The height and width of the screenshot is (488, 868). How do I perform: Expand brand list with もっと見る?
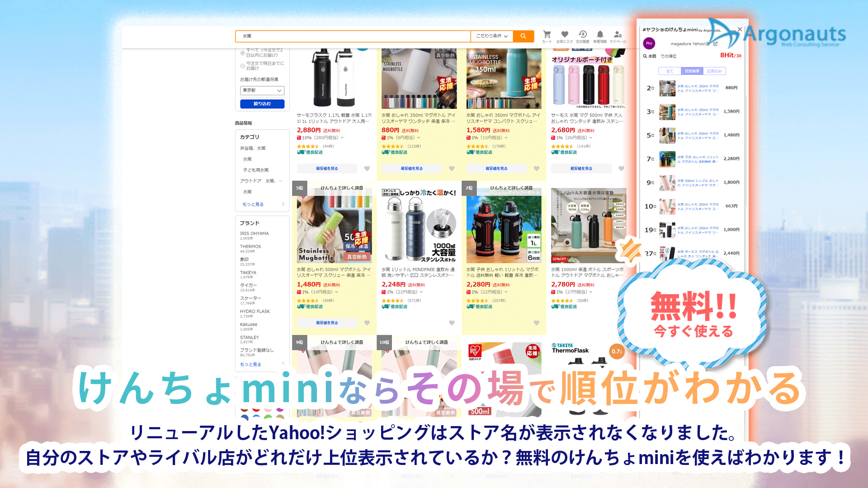(x=251, y=364)
